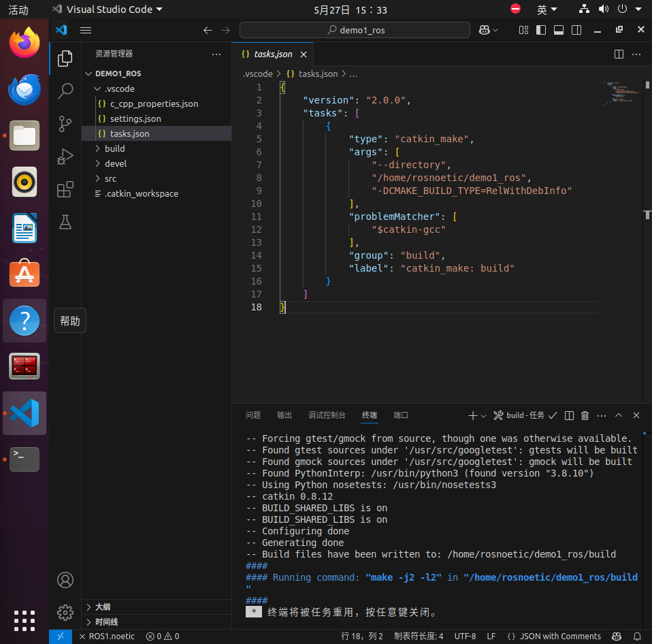Open terminal panel More Actions ellipsis
This screenshot has height=644, width=652.
[x=601, y=415]
